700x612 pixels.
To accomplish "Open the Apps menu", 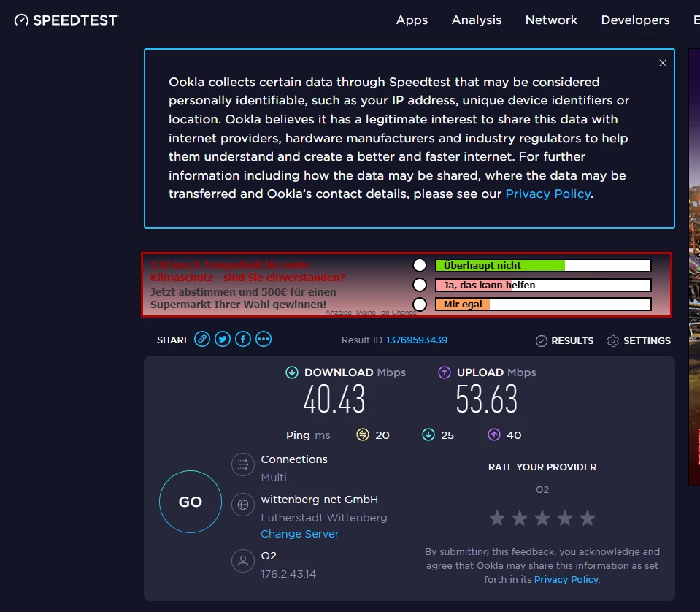I will click(412, 20).
